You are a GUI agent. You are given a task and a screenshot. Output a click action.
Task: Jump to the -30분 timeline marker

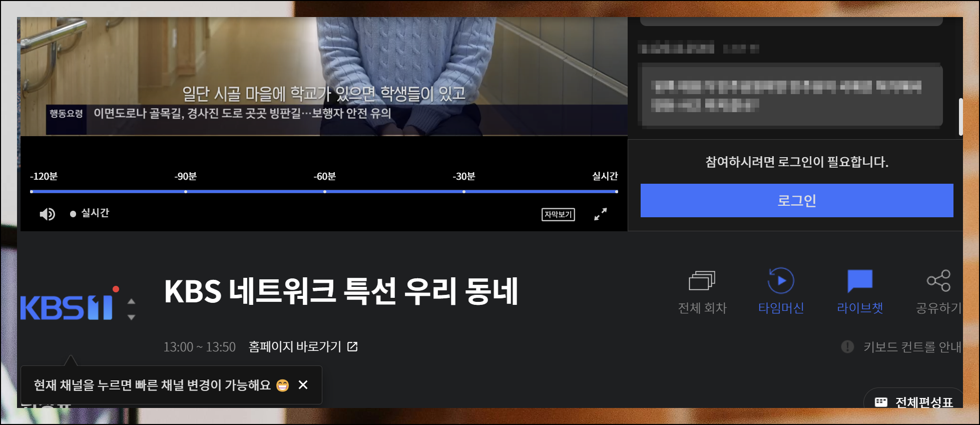(464, 191)
